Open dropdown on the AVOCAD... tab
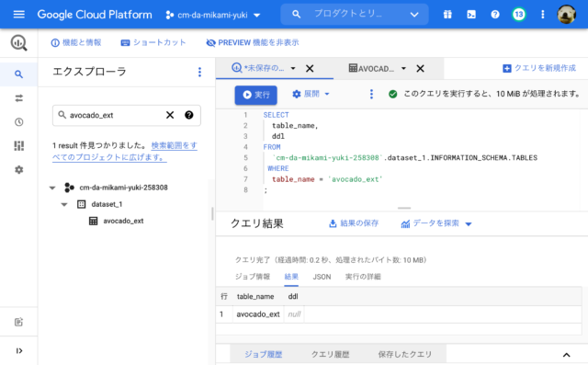Image resolution: width=588 pixels, height=365 pixels. 403,68
